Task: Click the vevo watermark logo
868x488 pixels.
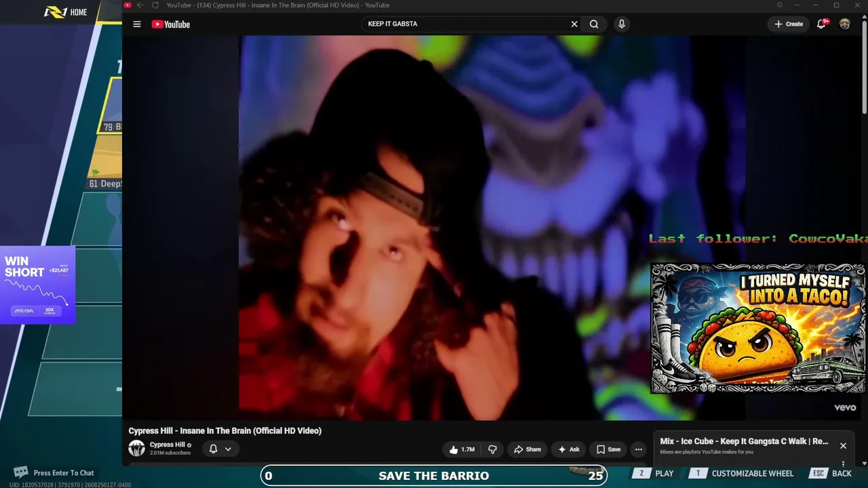Action: (845, 407)
